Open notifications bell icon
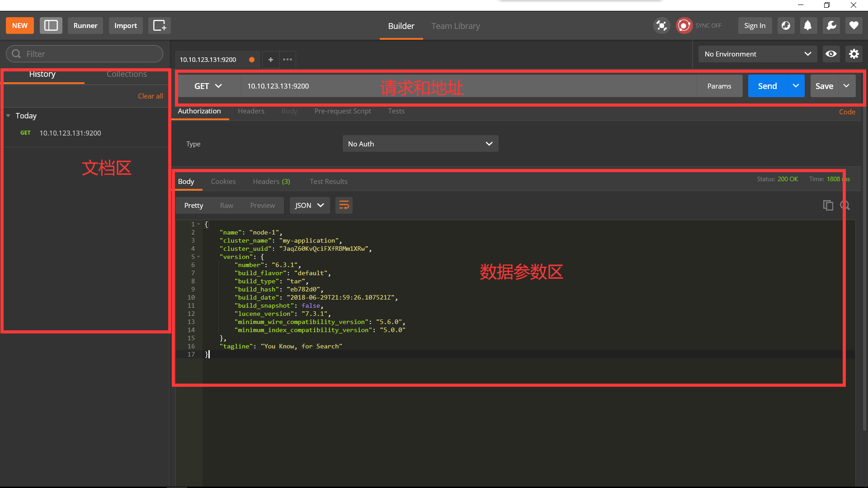This screenshot has width=868, height=488. [808, 26]
